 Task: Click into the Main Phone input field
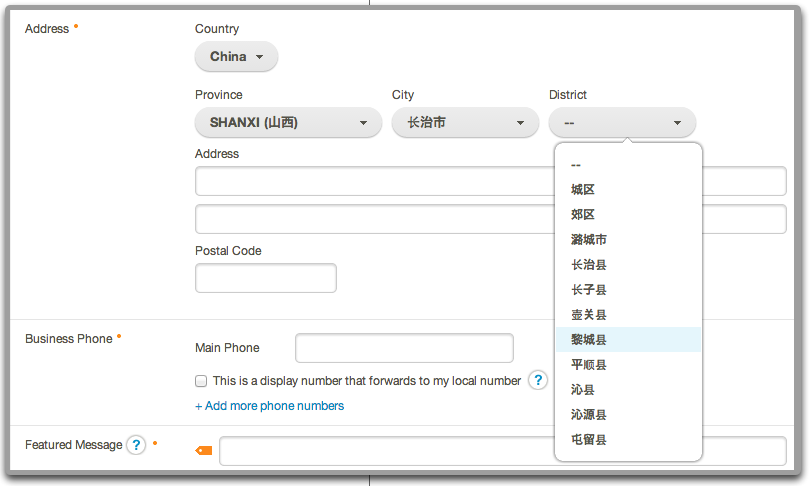click(404, 348)
